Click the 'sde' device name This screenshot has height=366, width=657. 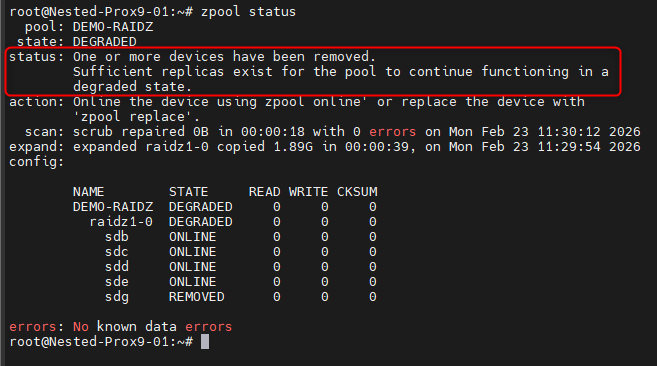(x=117, y=282)
